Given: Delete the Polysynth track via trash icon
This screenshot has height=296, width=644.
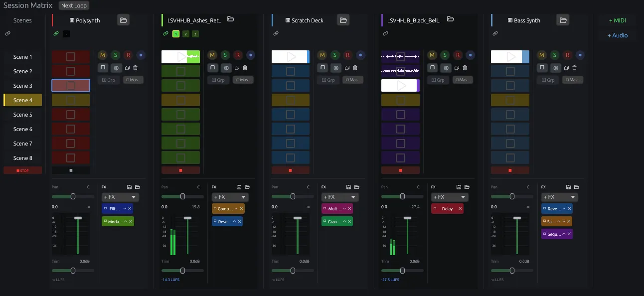Looking at the screenshot, I should pyautogui.click(x=135, y=68).
